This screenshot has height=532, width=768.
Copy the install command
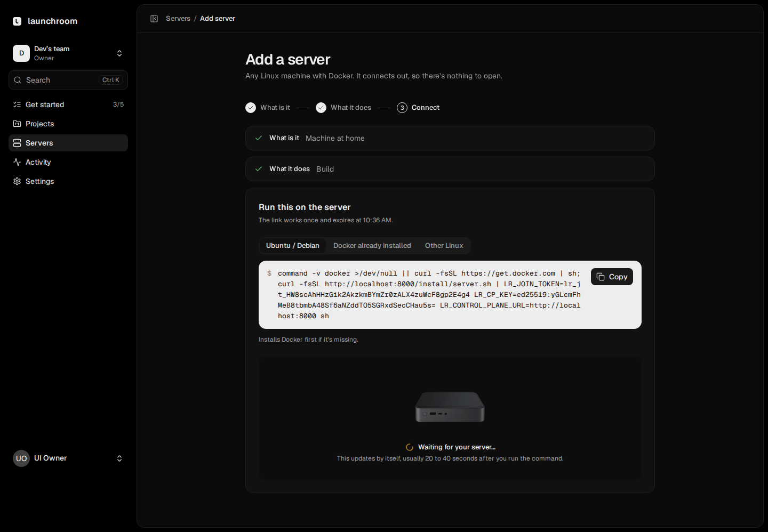(x=612, y=277)
